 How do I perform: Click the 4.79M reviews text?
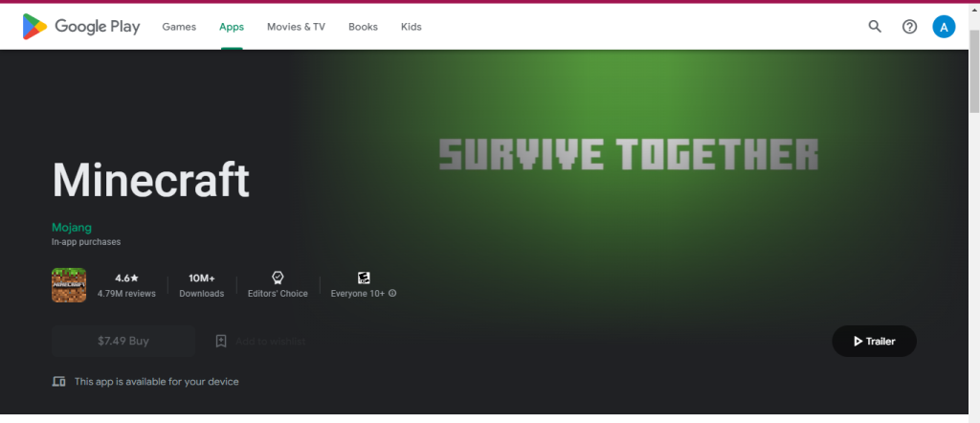pos(126,294)
